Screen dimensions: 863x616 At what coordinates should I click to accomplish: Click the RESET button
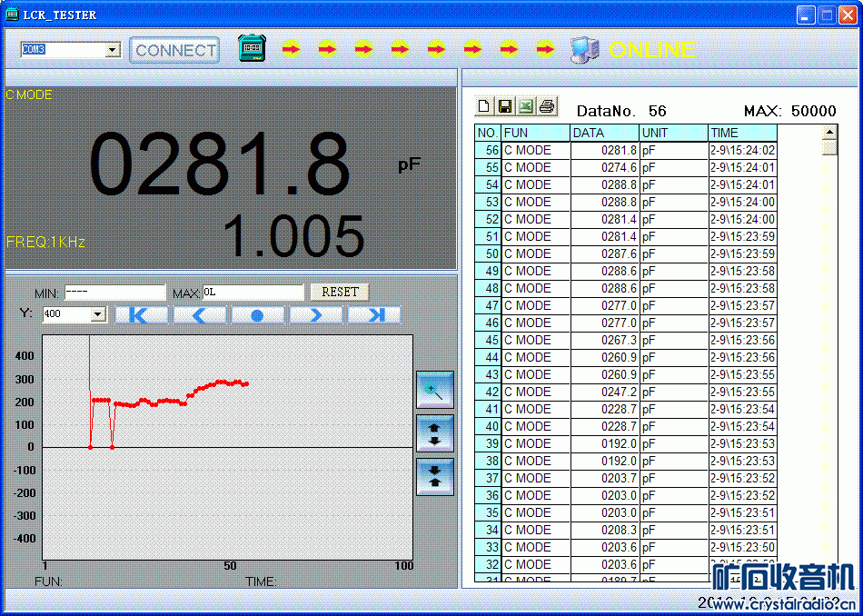click(340, 292)
